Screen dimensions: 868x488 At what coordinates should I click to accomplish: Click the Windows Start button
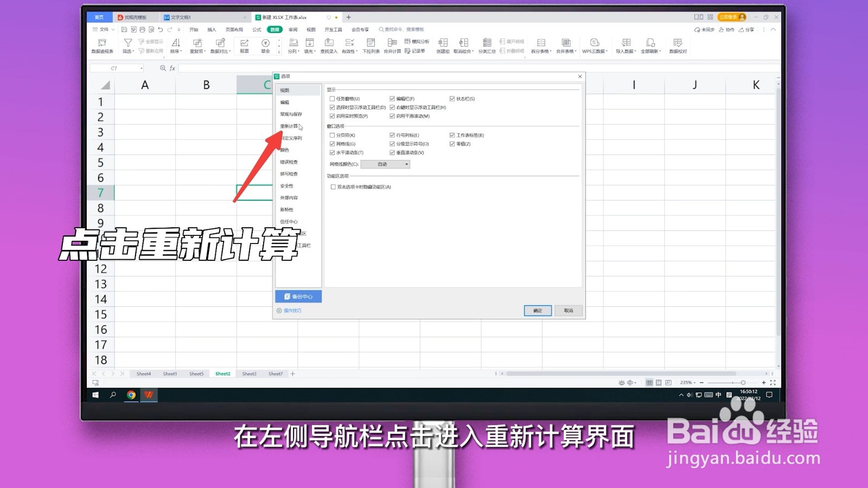[95, 395]
